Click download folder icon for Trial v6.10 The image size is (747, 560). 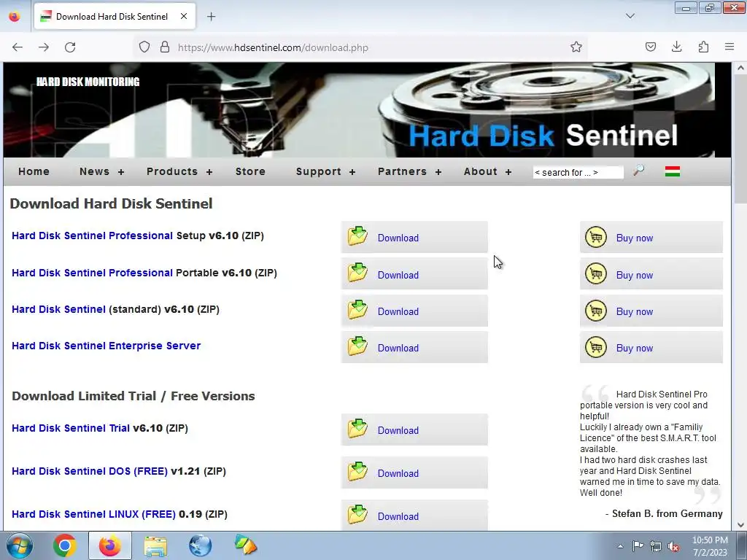pyautogui.click(x=357, y=429)
